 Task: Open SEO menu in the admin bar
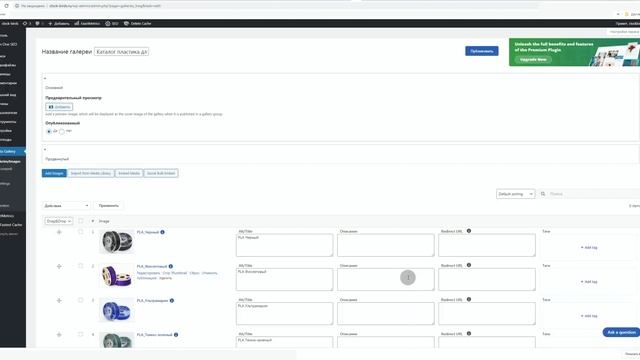(x=112, y=23)
